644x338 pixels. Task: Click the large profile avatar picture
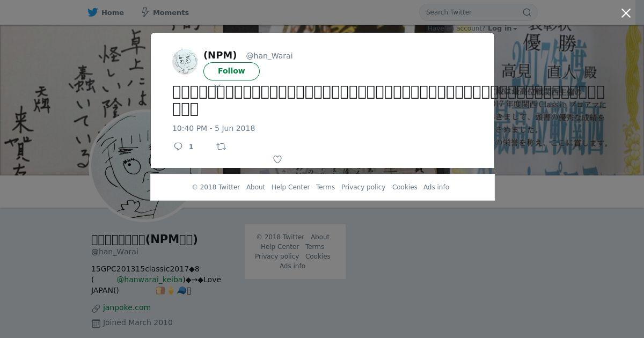click(144, 165)
